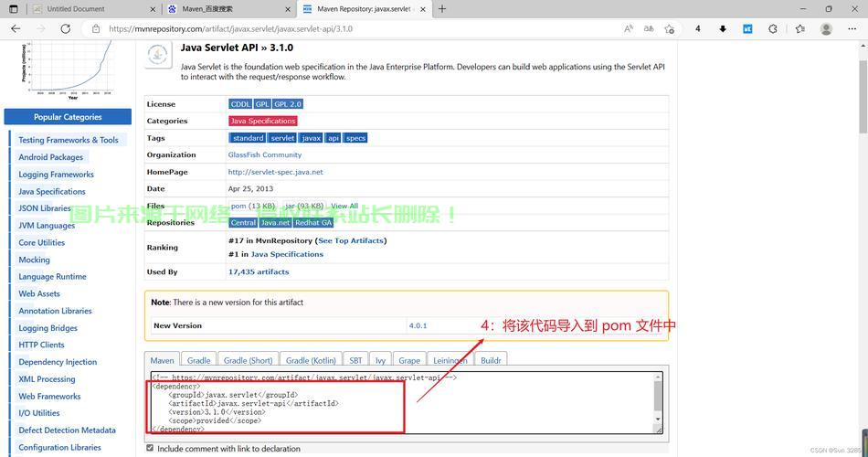Reload the page with refresh icon
Image resolution: width=868 pixels, height=457 pixels.
[65, 29]
